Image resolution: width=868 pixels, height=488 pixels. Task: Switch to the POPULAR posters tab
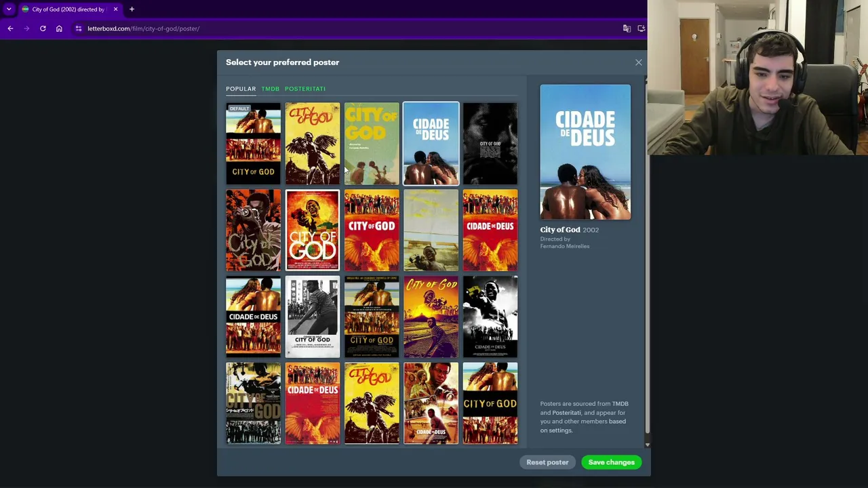pos(241,89)
